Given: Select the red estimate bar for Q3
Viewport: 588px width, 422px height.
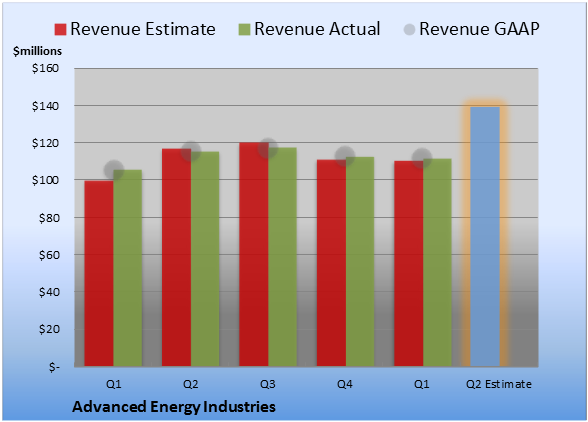Looking at the screenshot, I should coord(254,254).
